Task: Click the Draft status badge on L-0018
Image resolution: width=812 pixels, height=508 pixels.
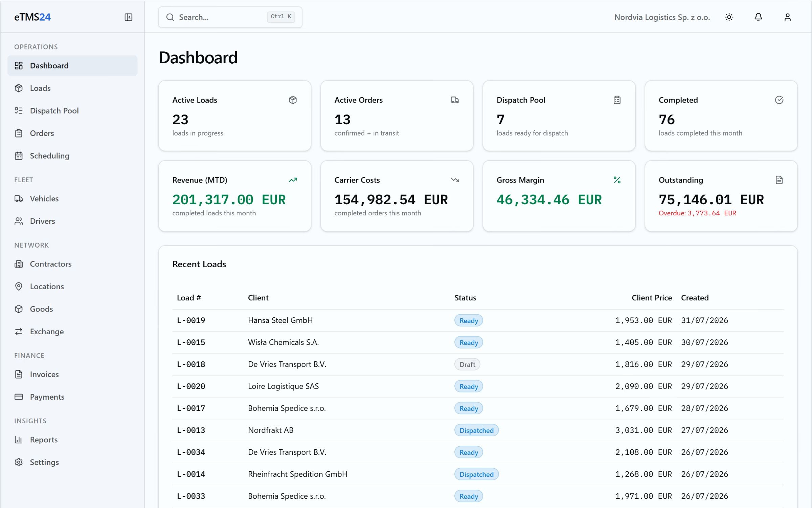Action: [467, 364]
